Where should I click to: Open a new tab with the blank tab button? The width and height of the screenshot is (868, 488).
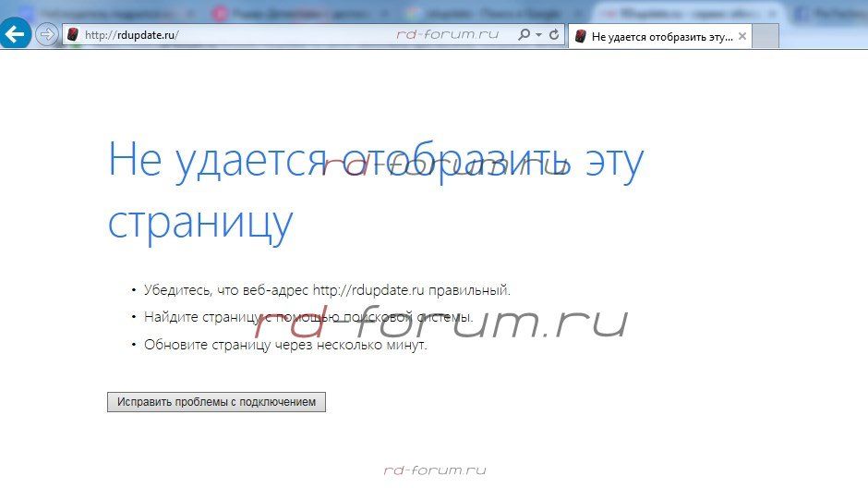(x=766, y=36)
